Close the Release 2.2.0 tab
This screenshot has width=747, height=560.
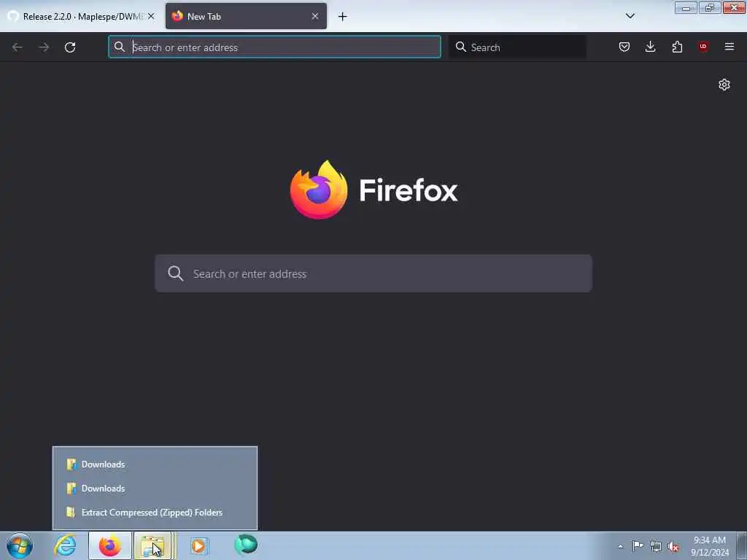point(151,16)
